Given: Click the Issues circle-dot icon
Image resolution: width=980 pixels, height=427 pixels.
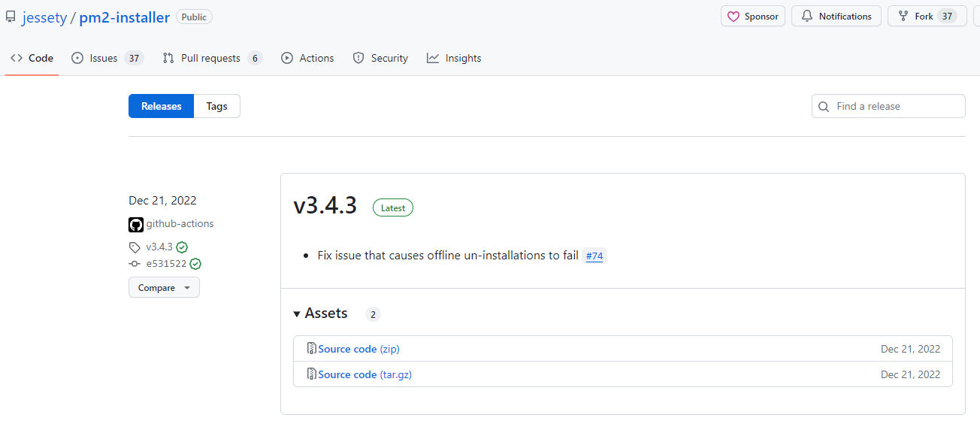Looking at the screenshot, I should click(x=77, y=58).
